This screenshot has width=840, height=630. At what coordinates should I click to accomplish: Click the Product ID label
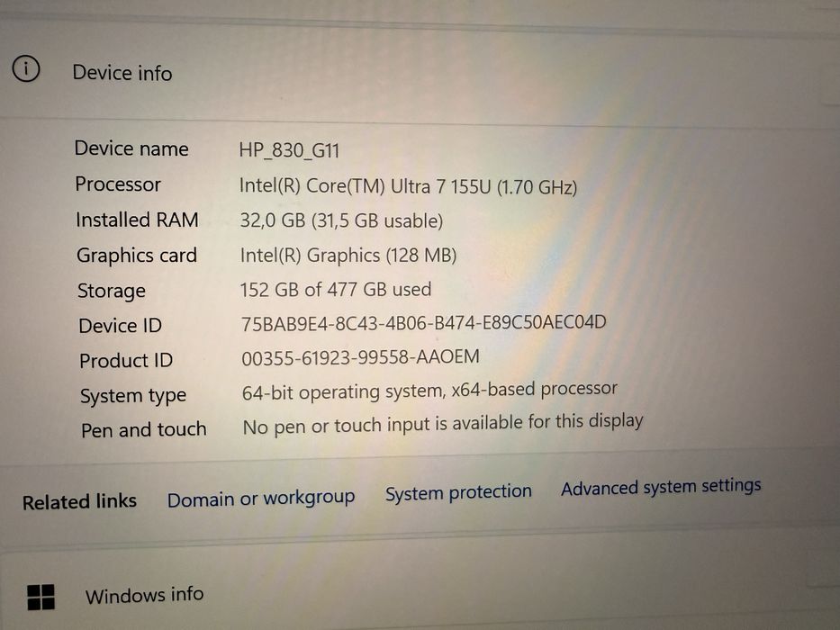pyautogui.click(x=126, y=361)
